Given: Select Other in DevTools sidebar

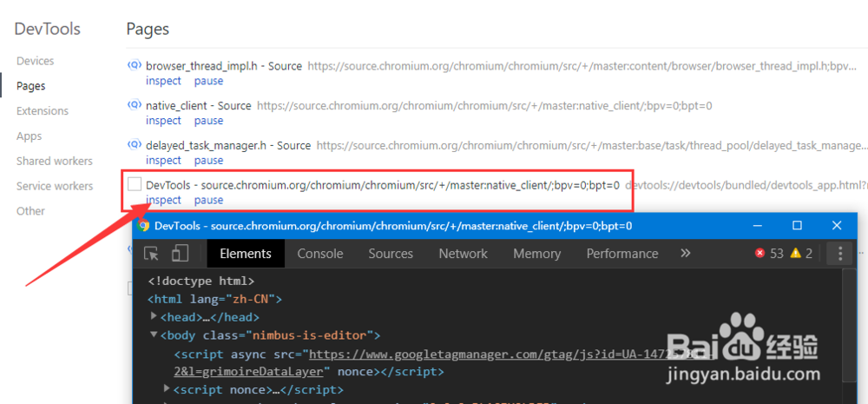Looking at the screenshot, I should [31, 211].
